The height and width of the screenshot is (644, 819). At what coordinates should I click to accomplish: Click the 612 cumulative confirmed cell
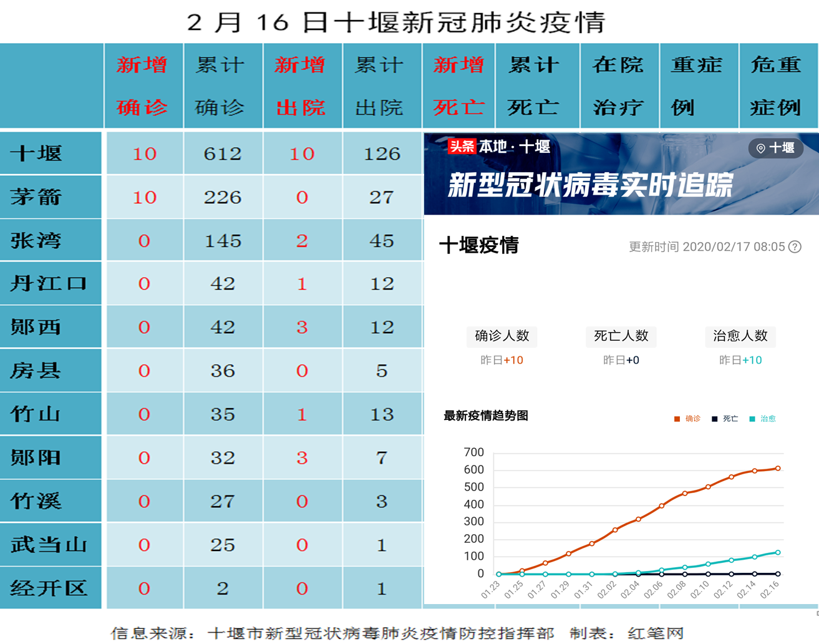[x=223, y=154]
